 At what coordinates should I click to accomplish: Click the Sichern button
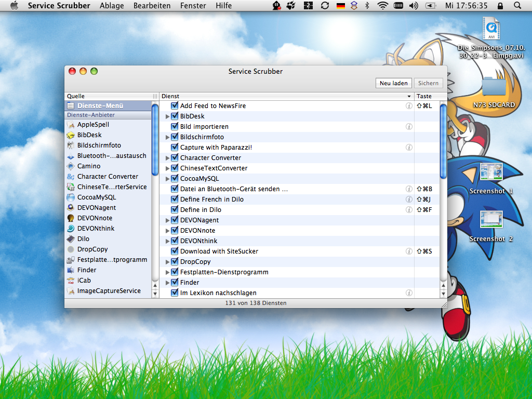click(428, 83)
